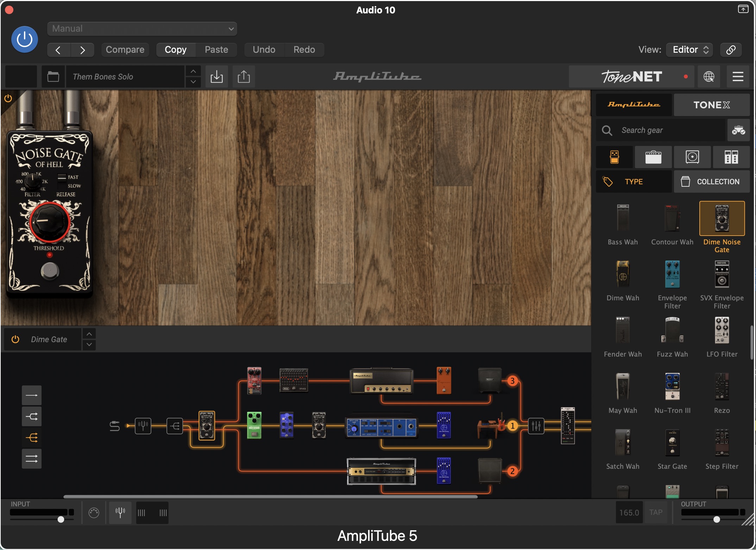The image size is (756, 550).
Task: Open the tuner in bottom bar
Action: point(120,512)
